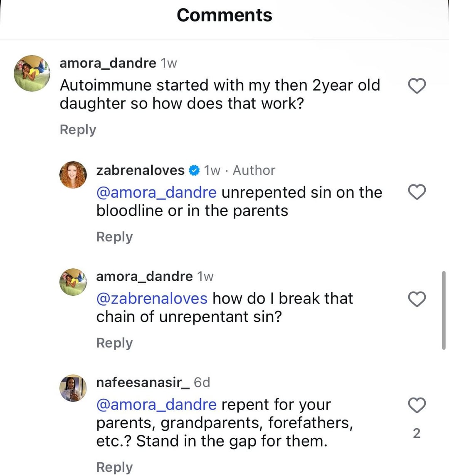
Task: Open the amora_dandre username on top comment
Action: (108, 63)
